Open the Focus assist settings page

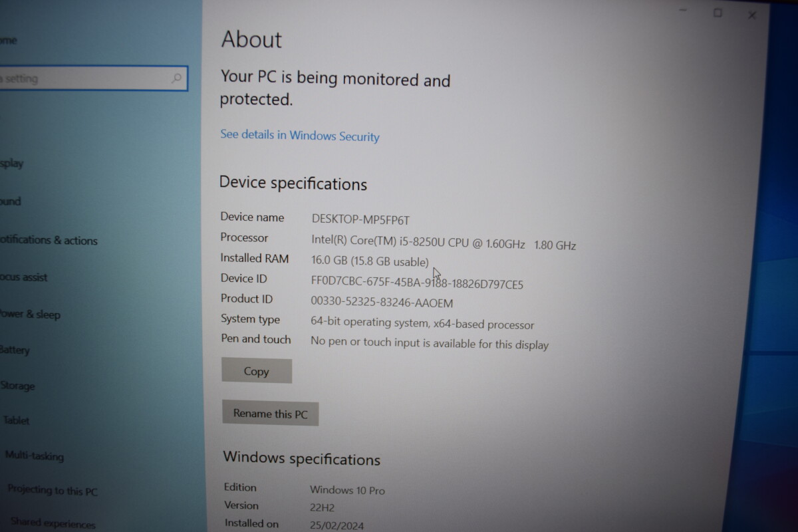tap(23, 277)
